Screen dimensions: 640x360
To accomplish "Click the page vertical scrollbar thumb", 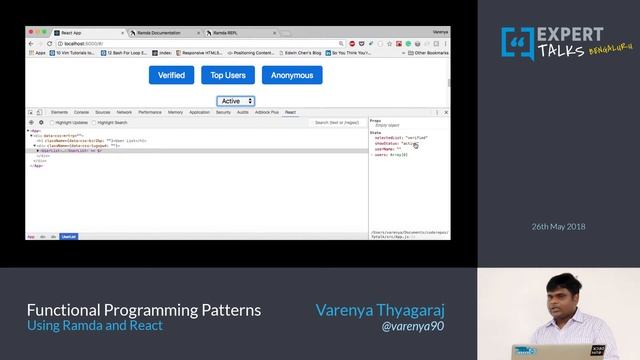I will click(x=449, y=82).
